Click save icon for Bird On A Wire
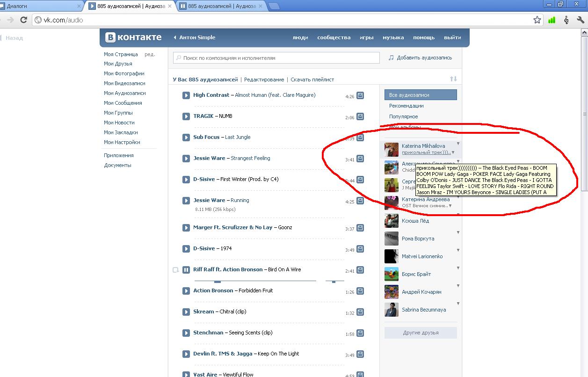 click(x=360, y=270)
